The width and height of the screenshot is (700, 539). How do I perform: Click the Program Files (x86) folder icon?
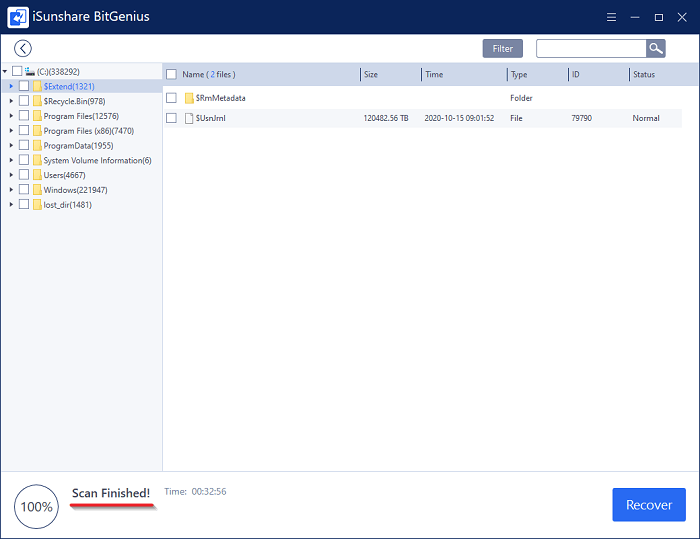[x=38, y=130]
